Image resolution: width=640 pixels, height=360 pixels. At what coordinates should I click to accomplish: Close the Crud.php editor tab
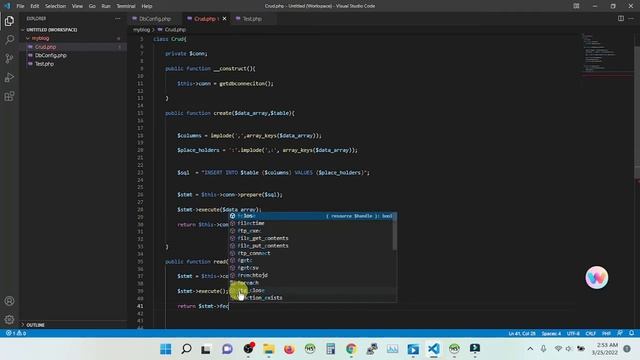(224, 19)
